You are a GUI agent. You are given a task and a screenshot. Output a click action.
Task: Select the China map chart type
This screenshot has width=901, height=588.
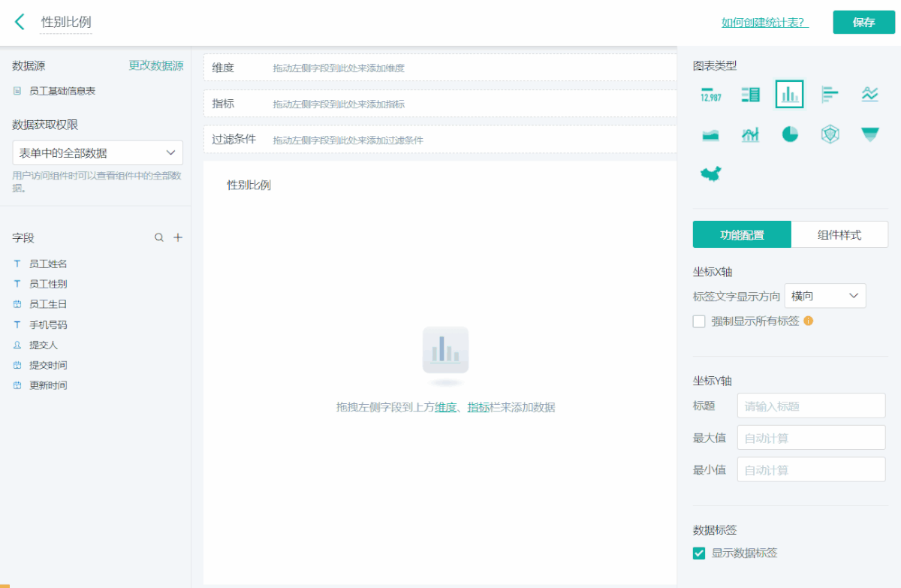coord(710,174)
